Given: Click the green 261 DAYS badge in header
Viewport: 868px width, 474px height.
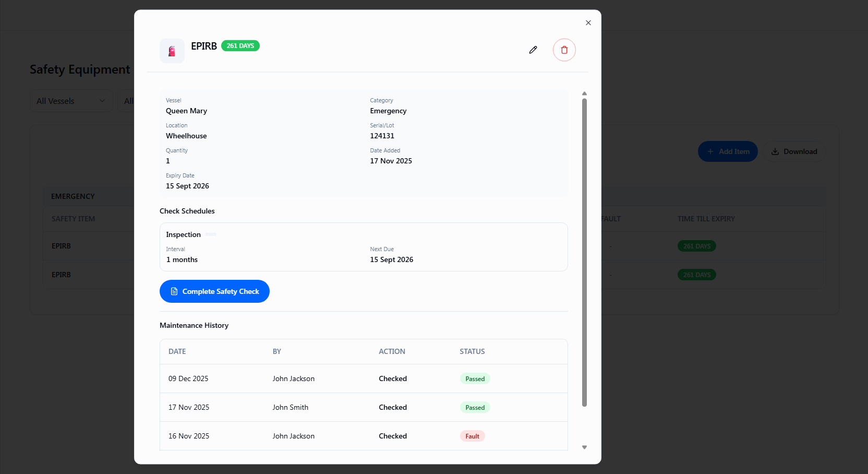Looking at the screenshot, I should tap(240, 46).
